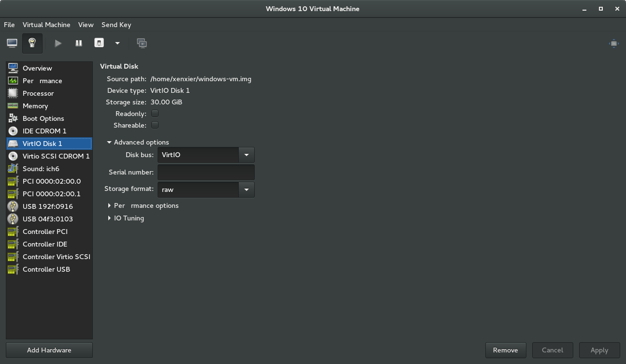The height and width of the screenshot is (364, 626).
Task: Click the Remove button
Action: coord(505,350)
